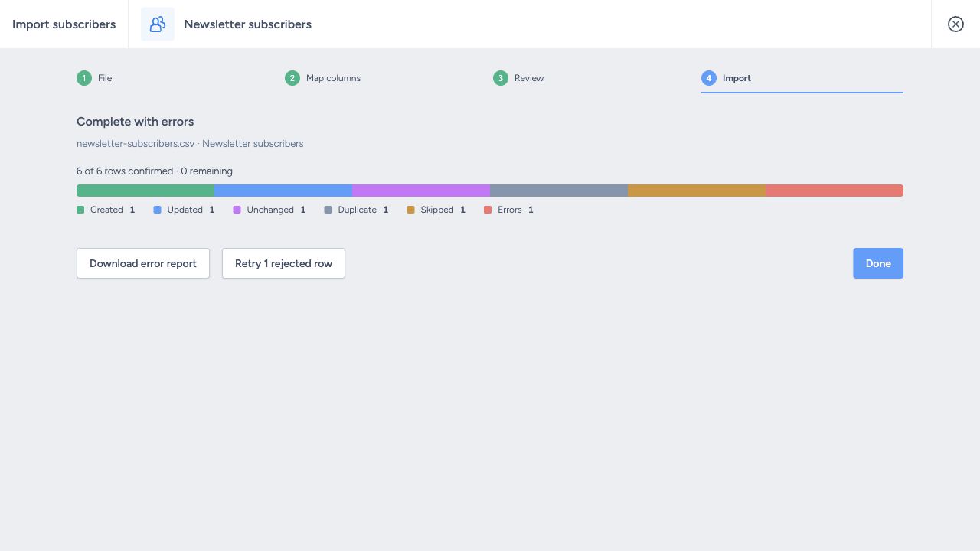Click the step 2 number badge
This screenshot has height=551, width=980.
click(x=292, y=78)
